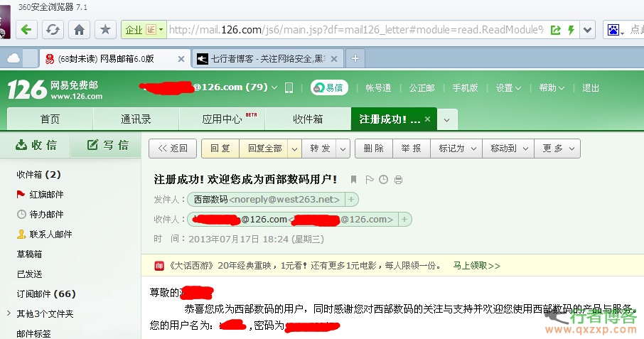
Task: Open 手机版 link
Action: [x=465, y=88]
